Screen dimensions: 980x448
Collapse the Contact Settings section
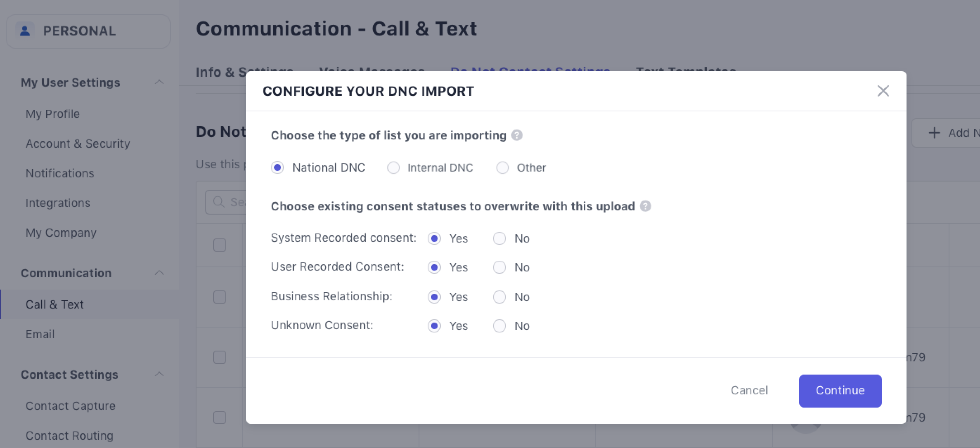click(159, 375)
